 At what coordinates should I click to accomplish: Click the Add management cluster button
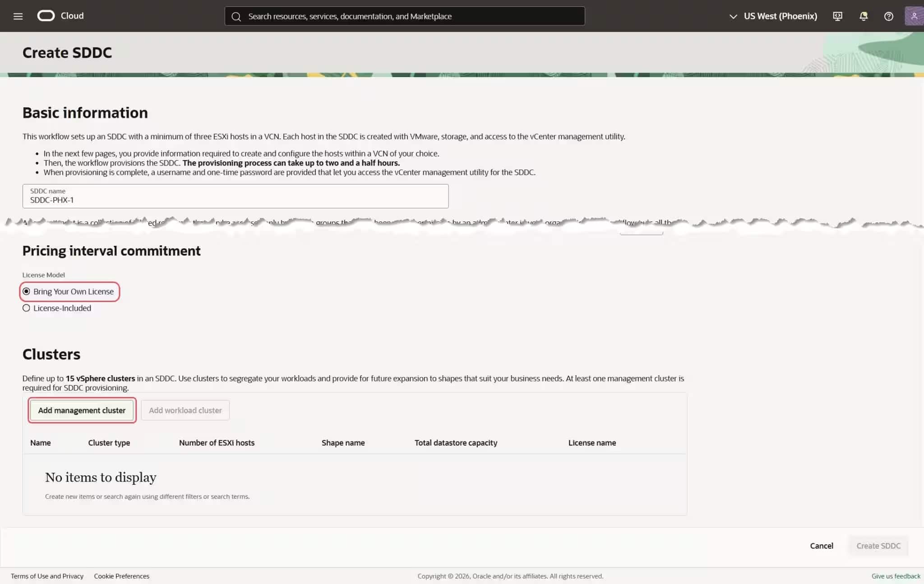82,410
